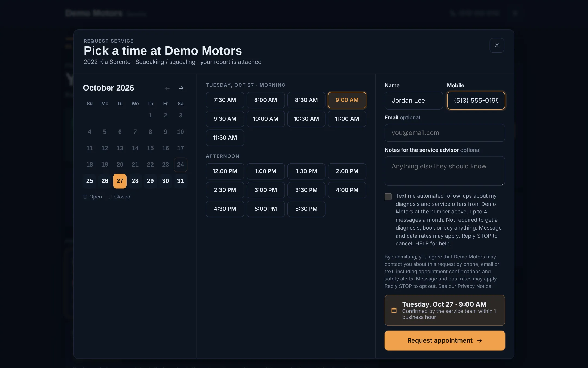Choose the 5:00 PM time slot

click(x=266, y=209)
